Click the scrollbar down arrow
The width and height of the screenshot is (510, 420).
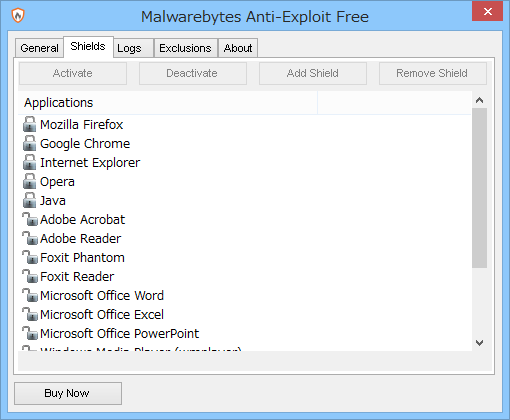click(x=480, y=343)
